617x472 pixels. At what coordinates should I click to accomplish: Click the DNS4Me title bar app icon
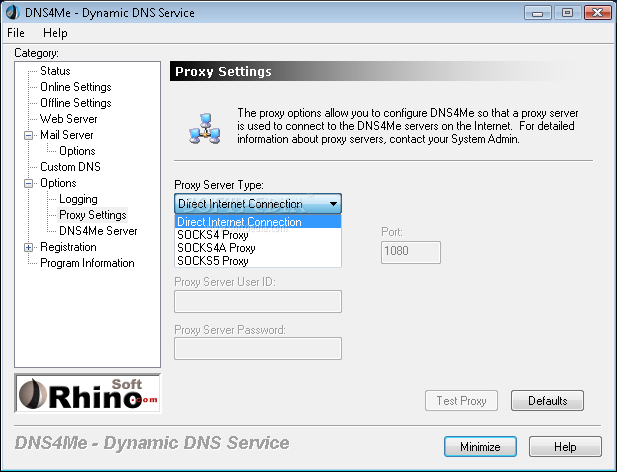pos(13,12)
